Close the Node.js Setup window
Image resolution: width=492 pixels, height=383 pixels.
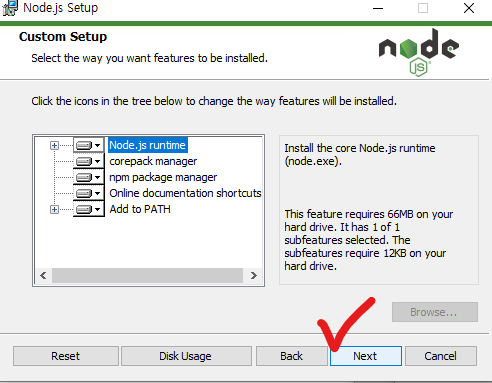point(469,8)
